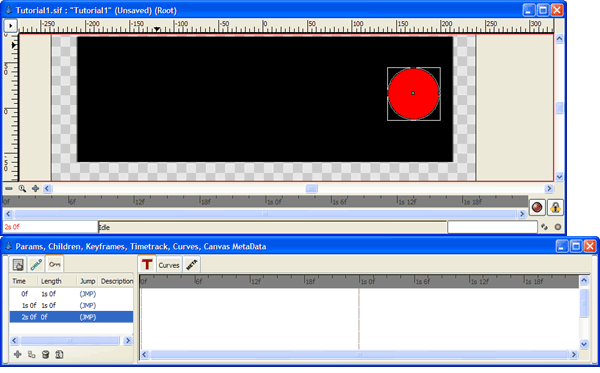Screen dimensions: 600x373
Task: Switch to the Curves tab
Action: tap(169, 265)
